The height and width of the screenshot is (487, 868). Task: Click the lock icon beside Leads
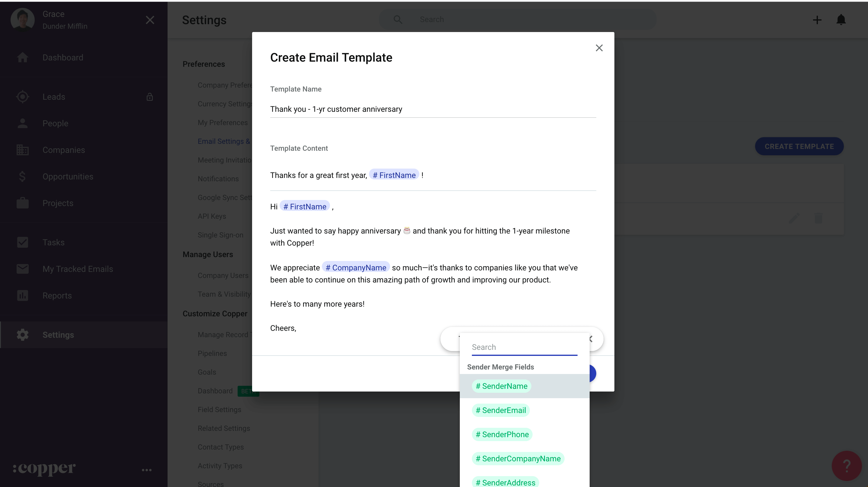pyautogui.click(x=150, y=97)
